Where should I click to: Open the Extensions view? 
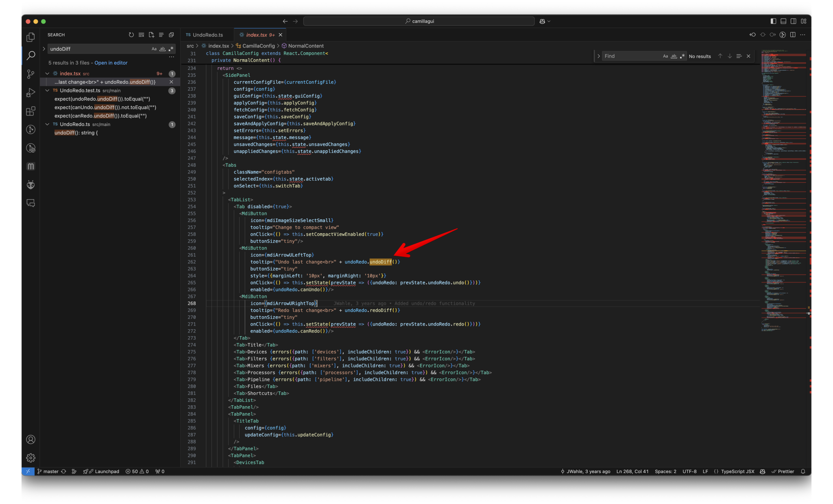click(x=31, y=111)
